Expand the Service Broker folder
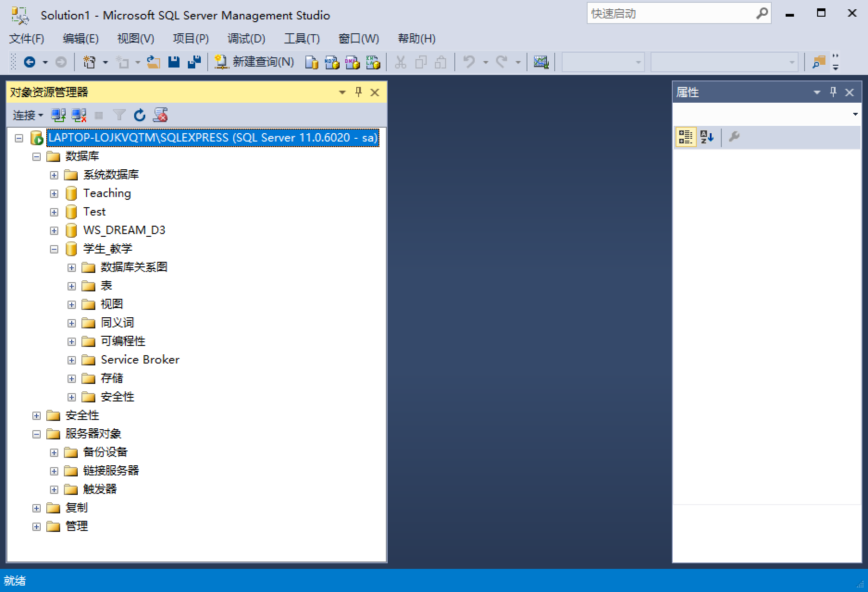Screen dimensions: 868x592 [72, 360]
